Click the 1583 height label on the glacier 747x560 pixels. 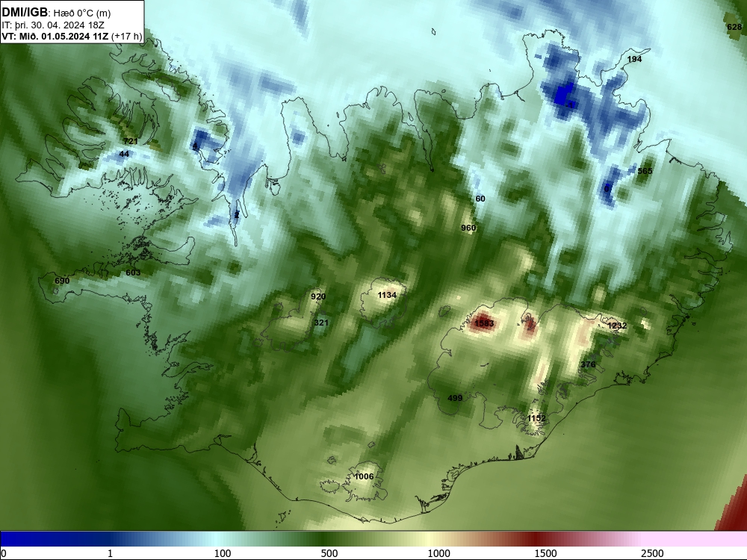pyautogui.click(x=484, y=324)
